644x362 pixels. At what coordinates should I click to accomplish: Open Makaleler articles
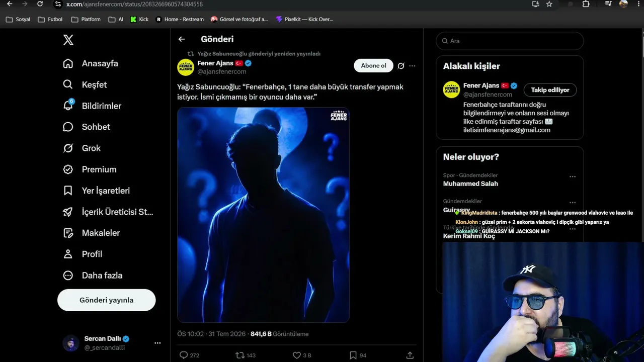click(91, 233)
